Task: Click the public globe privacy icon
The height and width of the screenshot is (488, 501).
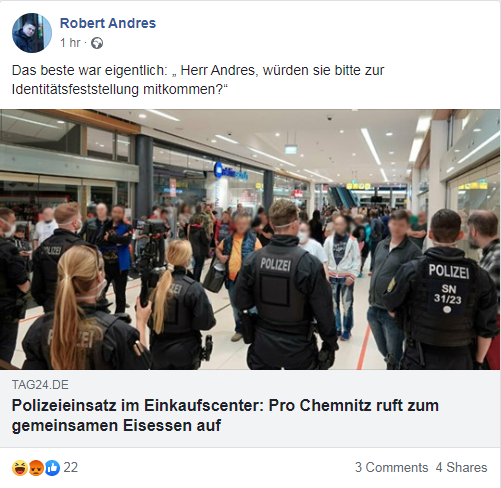Action: (x=97, y=43)
